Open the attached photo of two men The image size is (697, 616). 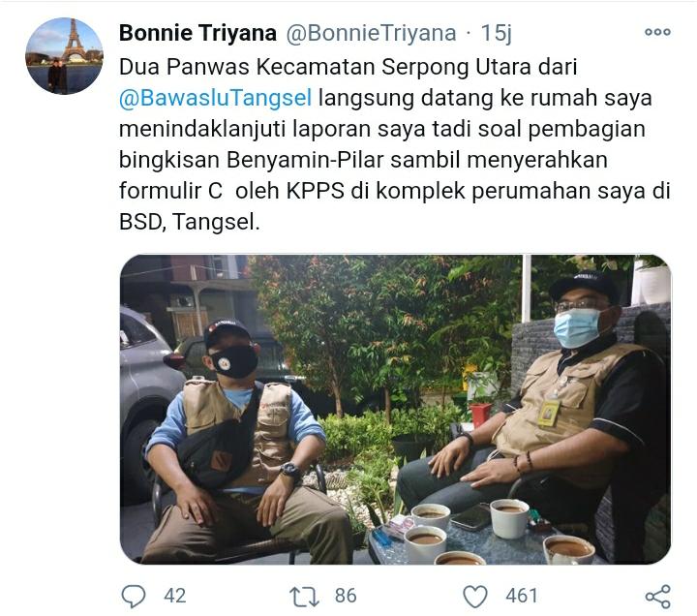tap(396, 409)
